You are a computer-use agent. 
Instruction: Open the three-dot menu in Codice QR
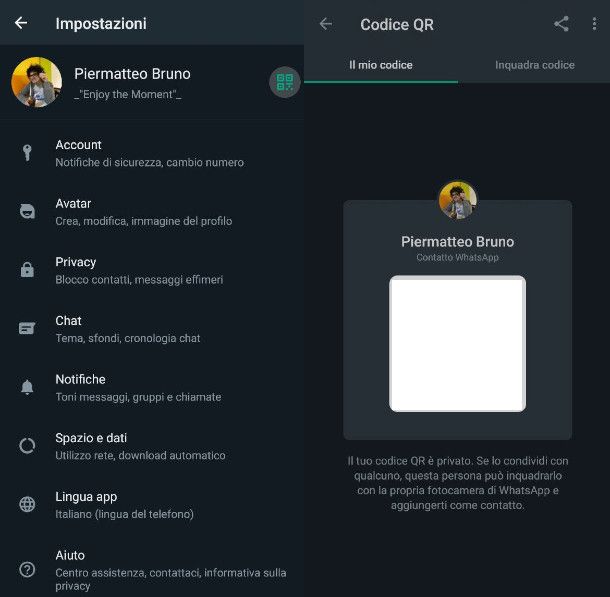click(x=594, y=24)
